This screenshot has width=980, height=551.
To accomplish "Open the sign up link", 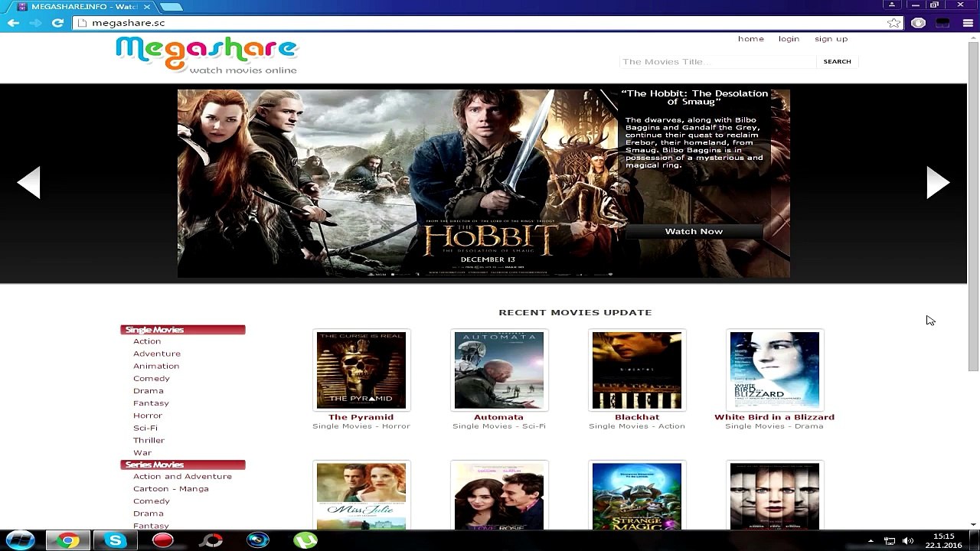I will pyautogui.click(x=831, y=39).
